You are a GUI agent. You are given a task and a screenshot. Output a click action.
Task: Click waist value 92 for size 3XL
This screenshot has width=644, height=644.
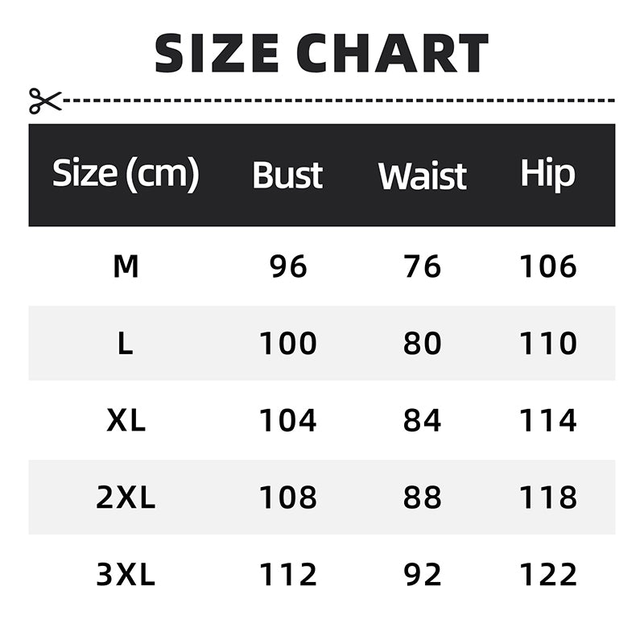click(x=423, y=575)
